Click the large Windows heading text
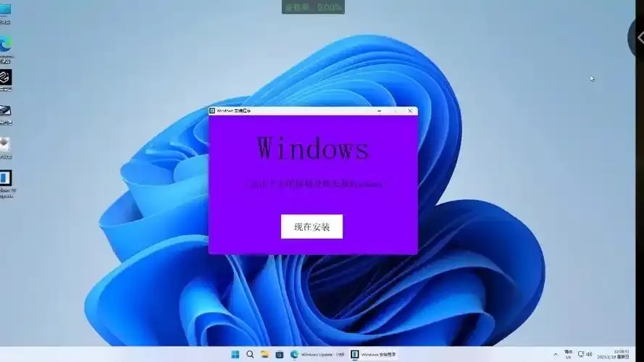This screenshot has width=644, height=362. 313,148
